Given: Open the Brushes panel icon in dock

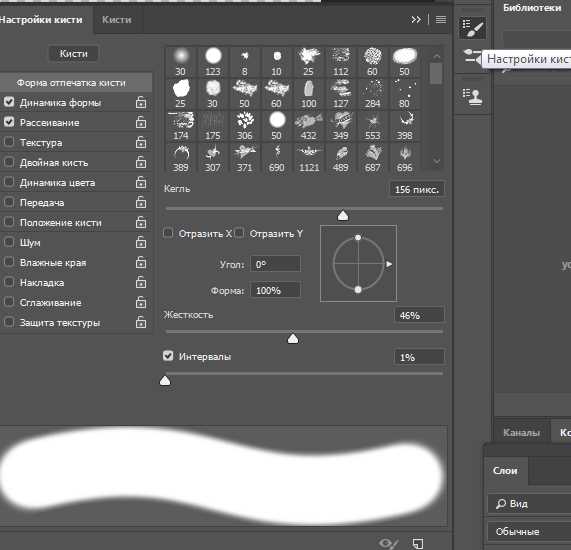Looking at the screenshot, I should click(x=472, y=56).
